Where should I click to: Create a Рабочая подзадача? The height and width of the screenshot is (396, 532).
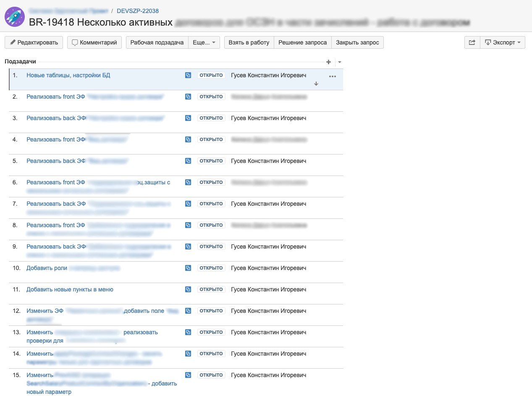pos(157,42)
